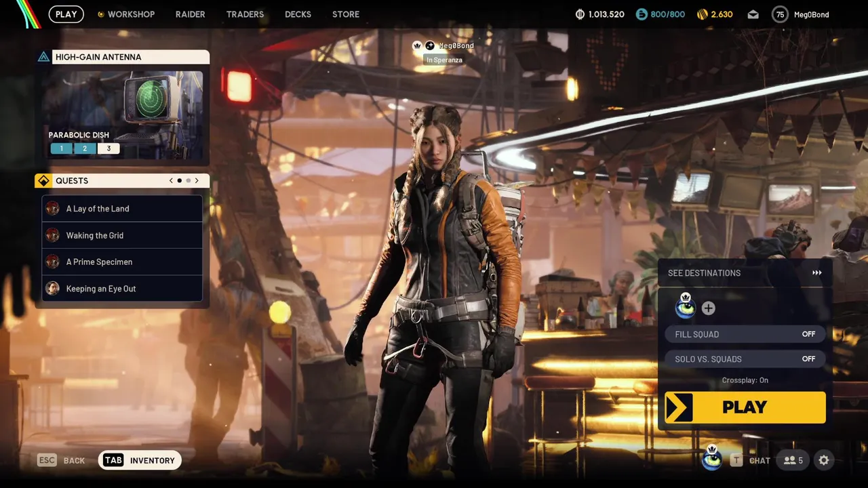Viewport: 868px width, 488px height.
Task: Click the ESC BACK button
Action: point(61,460)
